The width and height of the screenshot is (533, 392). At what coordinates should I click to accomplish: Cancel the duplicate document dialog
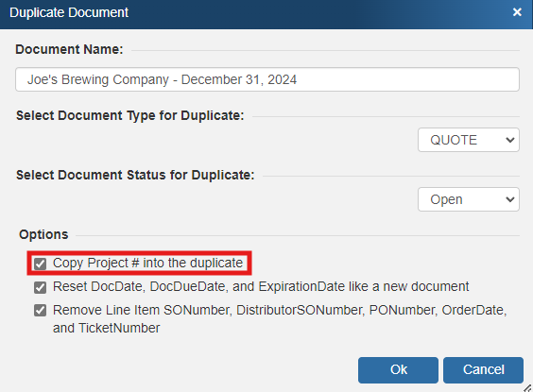[483, 370]
